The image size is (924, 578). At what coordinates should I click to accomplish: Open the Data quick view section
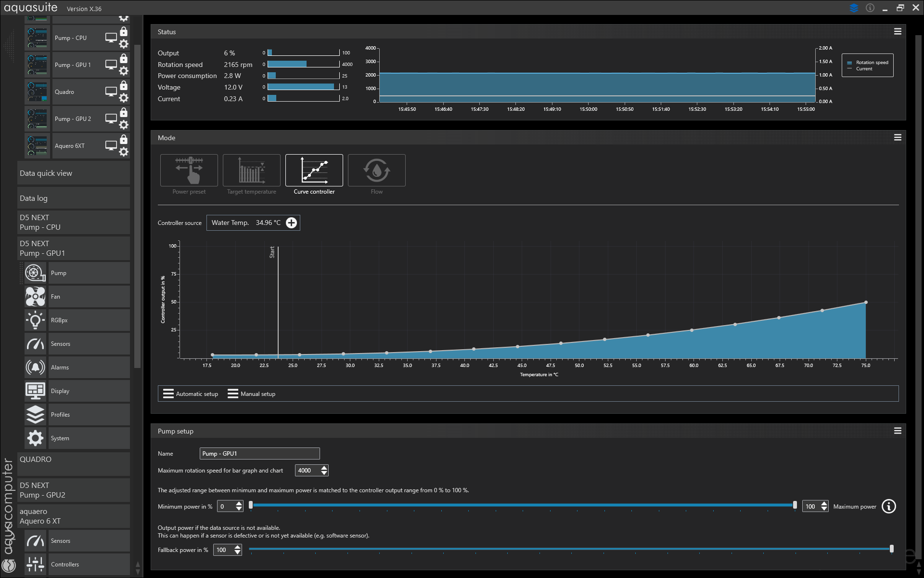tap(73, 173)
